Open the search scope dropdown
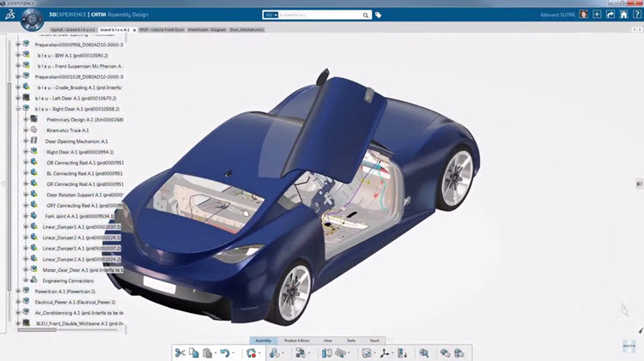This screenshot has height=361, width=644. (x=271, y=15)
